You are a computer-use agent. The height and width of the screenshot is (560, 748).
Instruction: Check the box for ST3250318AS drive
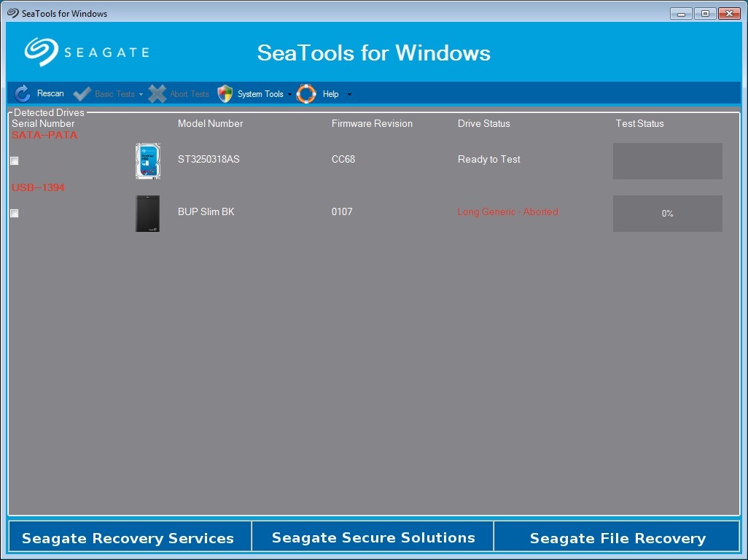pyautogui.click(x=15, y=160)
